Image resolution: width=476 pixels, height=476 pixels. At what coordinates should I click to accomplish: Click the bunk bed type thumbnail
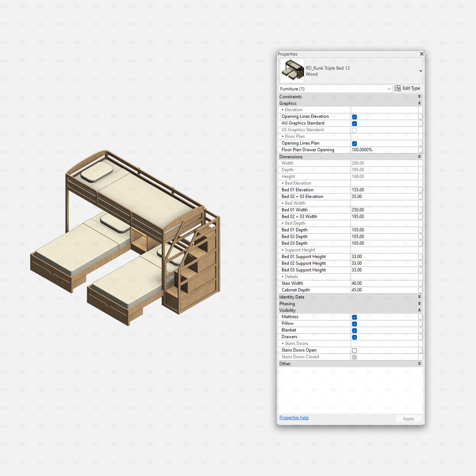(x=292, y=71)
